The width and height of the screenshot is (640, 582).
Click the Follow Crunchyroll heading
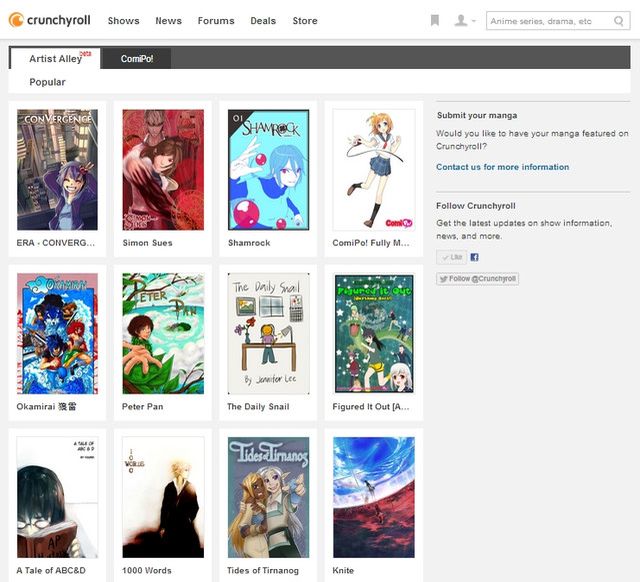coord(476,206)
